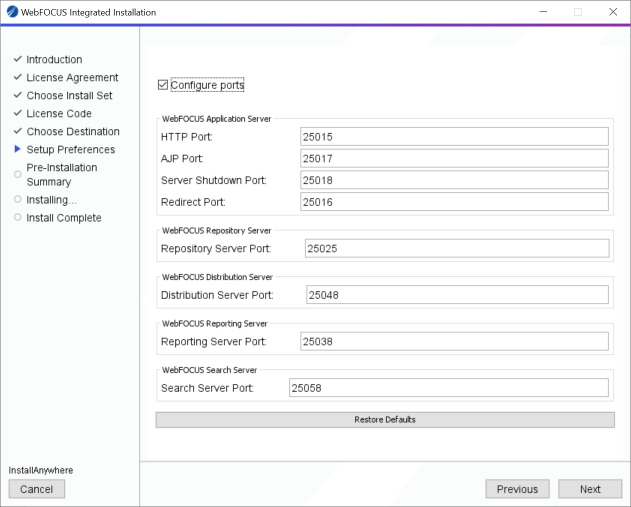Edit the Repository Server Port field

456,248
